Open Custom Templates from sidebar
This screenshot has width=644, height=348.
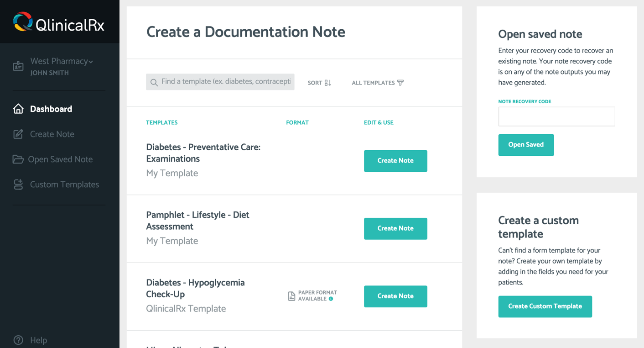(x=64, y=185)
